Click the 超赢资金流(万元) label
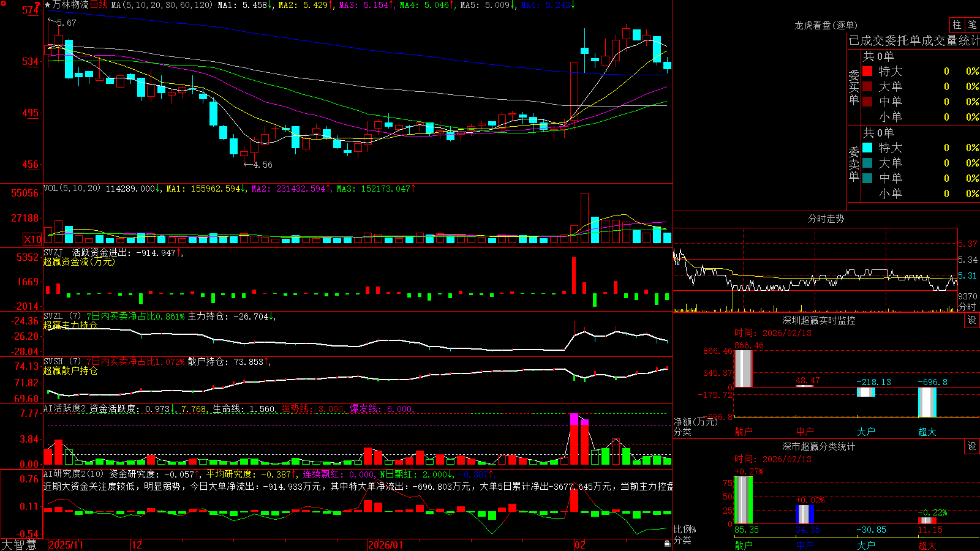The width and height of the screenshot is (980, 551). tap(79, 261)
